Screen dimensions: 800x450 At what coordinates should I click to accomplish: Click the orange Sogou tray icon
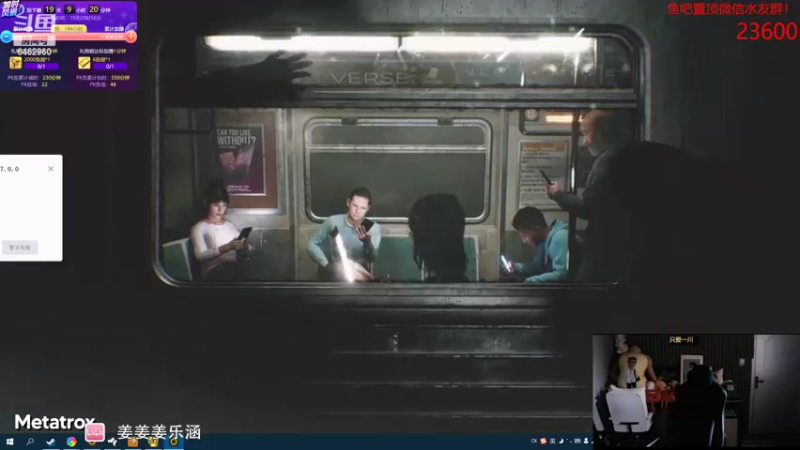(543, 441)
